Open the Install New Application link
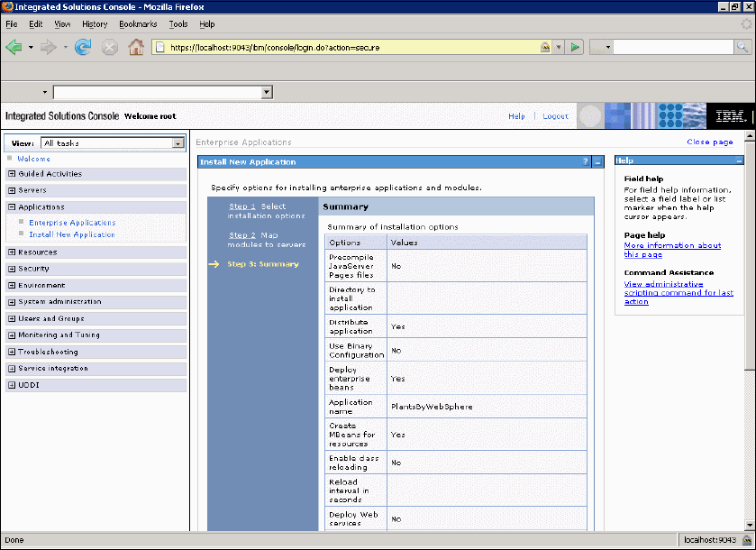756x550 pixels. 72,234
